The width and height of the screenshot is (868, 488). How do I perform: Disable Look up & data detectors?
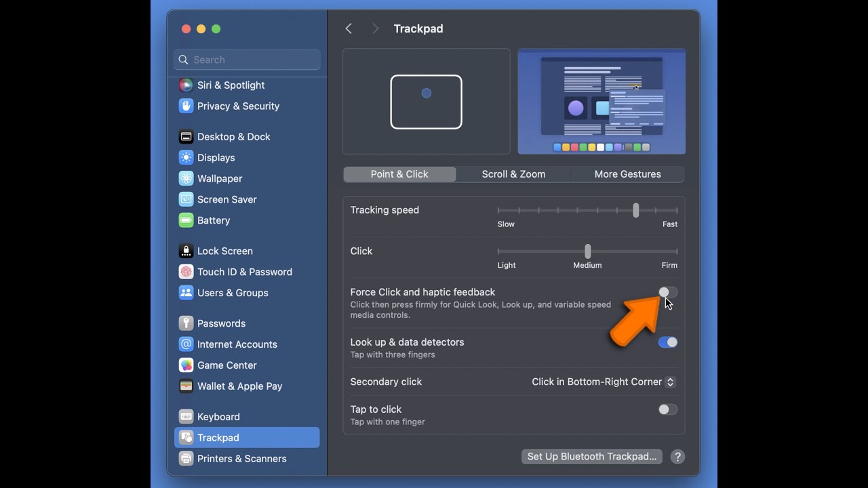point(668,342)
